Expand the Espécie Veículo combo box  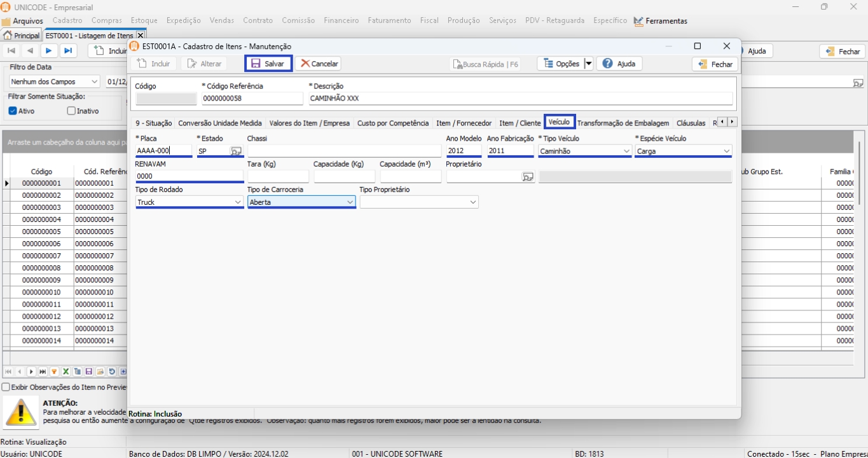pyautogui.click(x=726, y=151)
